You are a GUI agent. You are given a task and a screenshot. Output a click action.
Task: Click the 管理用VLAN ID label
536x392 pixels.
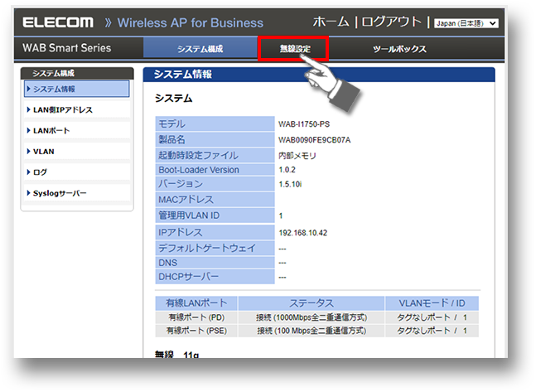pos(215,215)
